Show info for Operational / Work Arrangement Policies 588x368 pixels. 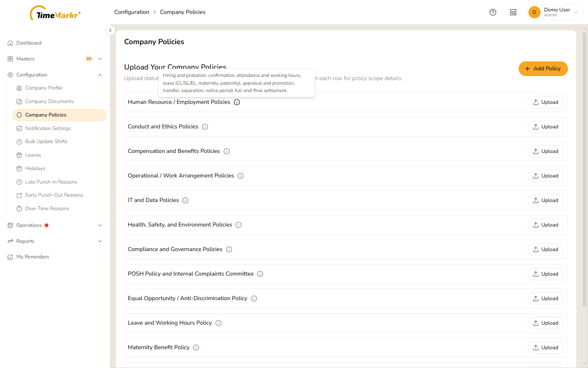pos(241,176)
